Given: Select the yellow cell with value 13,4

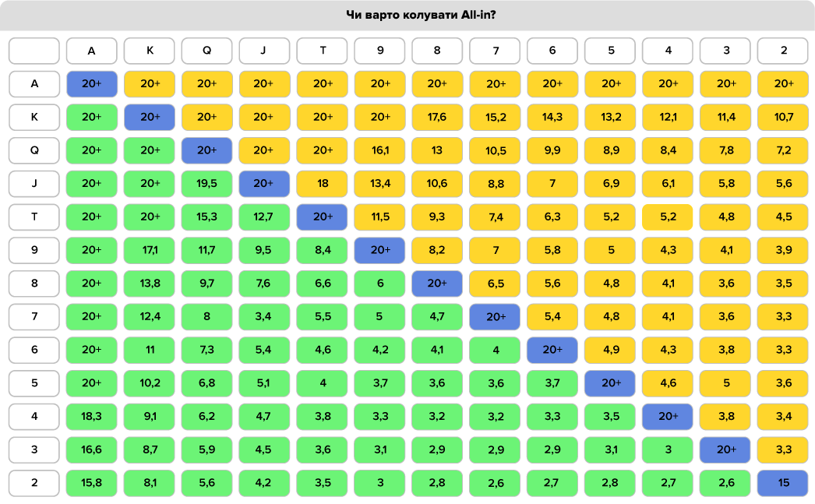Looking at the screenshot, I should pos(379,184).
